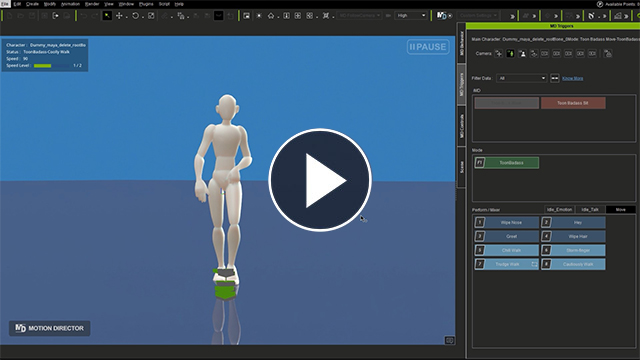Open the Modify menu
Image resolution: width=640 pixels, height=360 pixels.
(50, 4)
